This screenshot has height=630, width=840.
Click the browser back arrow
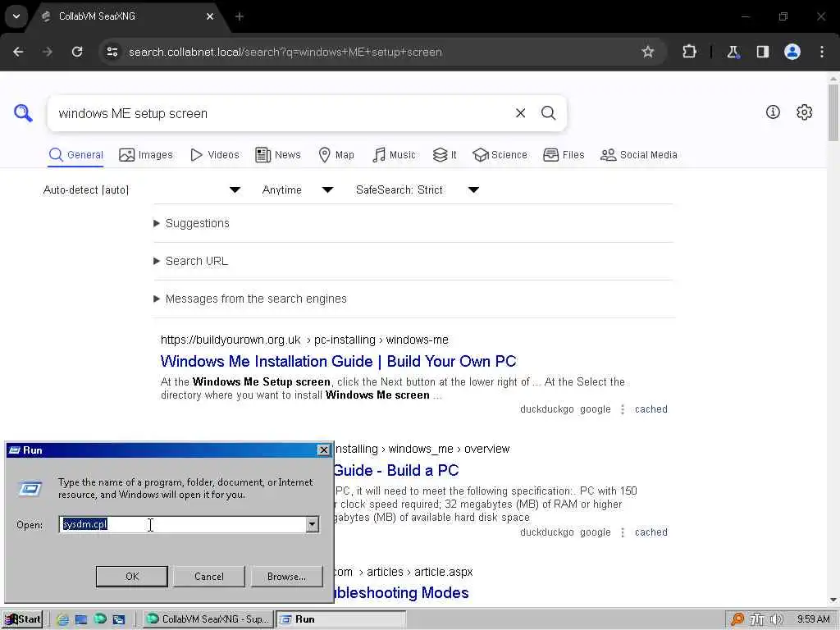[x=18, y=52]
